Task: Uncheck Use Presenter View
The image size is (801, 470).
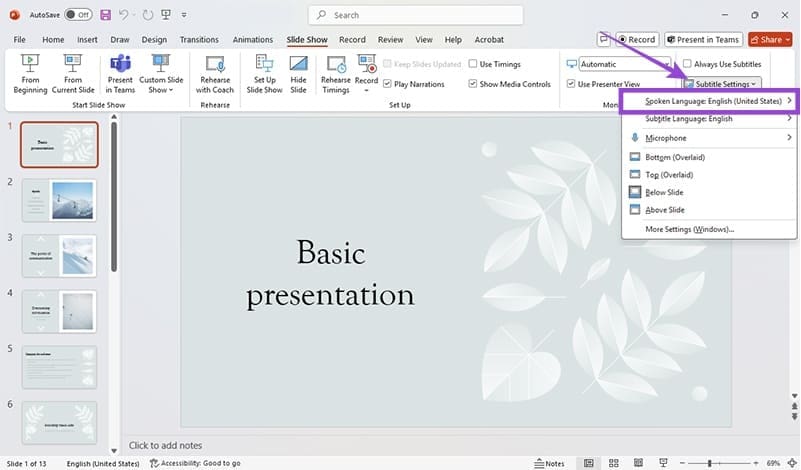Action: pos(571,84)
